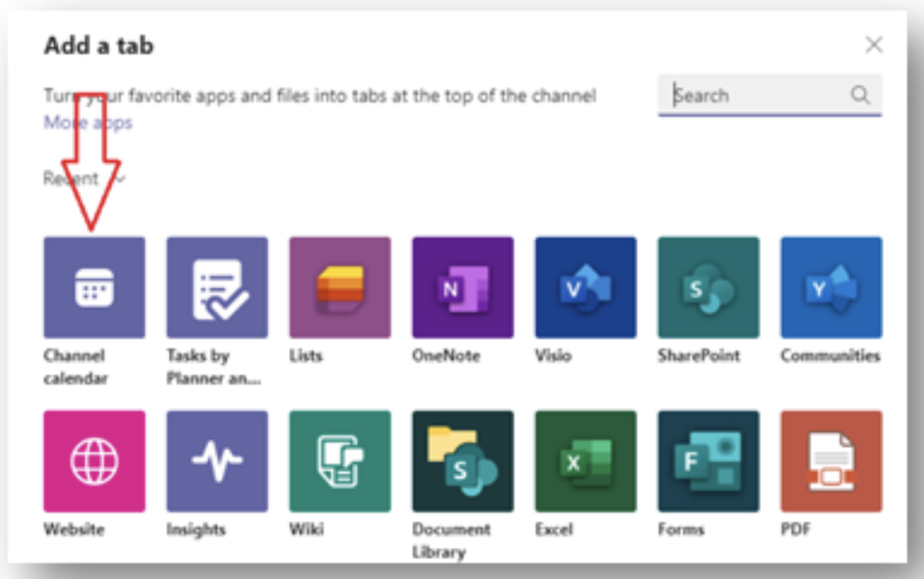Viewport: 924px width, 579px height.
Task: Select the Tasks by Planner app icon
Action: pos(217,288)
